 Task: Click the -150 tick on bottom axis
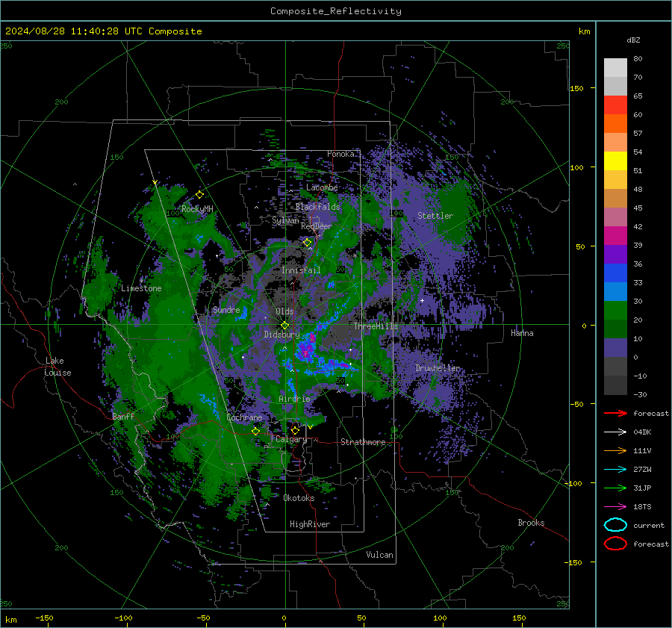44,618
